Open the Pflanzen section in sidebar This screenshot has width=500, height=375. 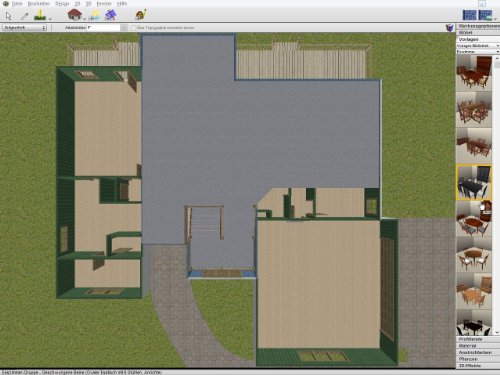click(x=477, y=359)
